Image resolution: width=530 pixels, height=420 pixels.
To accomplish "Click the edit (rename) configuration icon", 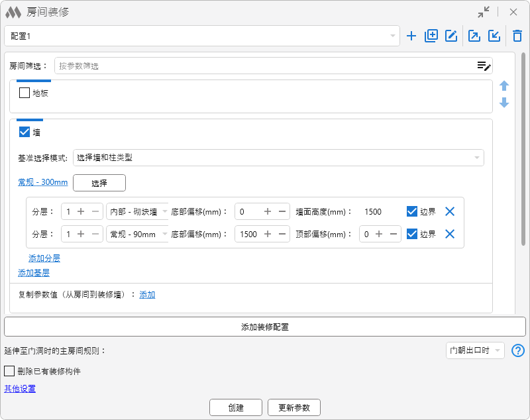I will 451,36.
